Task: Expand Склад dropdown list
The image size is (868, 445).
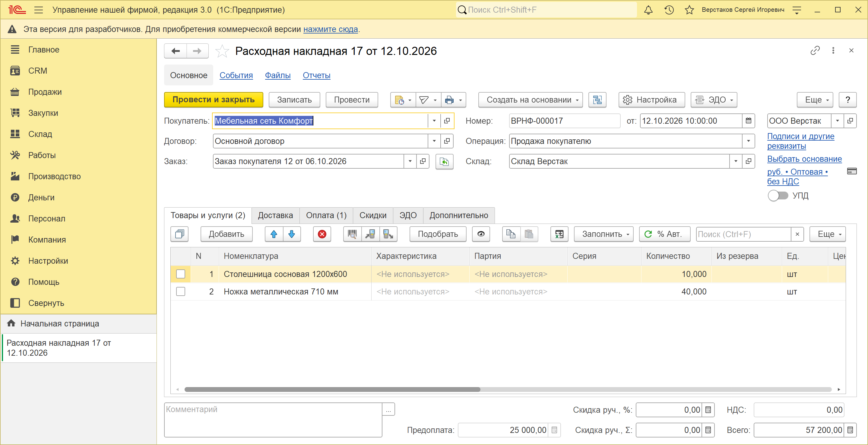Action: pyautogui.click(x=736, y=161)
